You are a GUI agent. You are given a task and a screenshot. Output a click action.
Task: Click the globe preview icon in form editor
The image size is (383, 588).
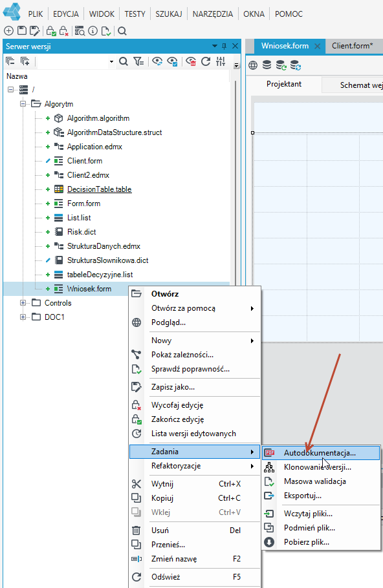coord(253,65)
